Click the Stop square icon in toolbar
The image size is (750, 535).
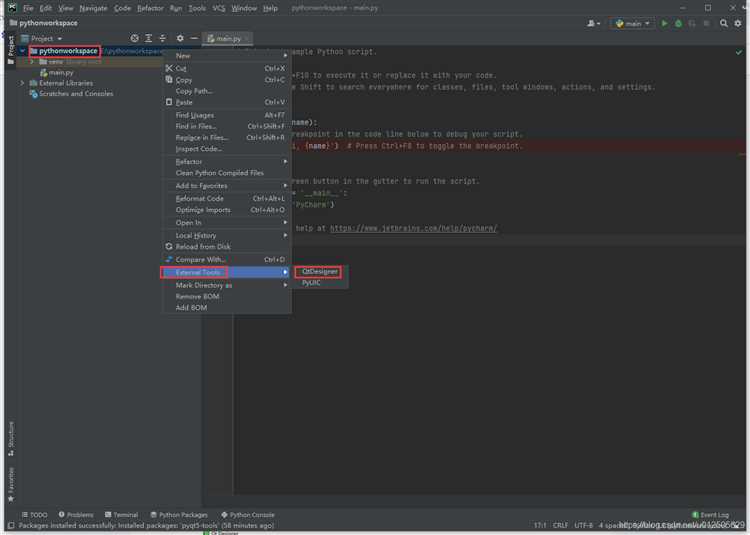click(x=706, y=23)
